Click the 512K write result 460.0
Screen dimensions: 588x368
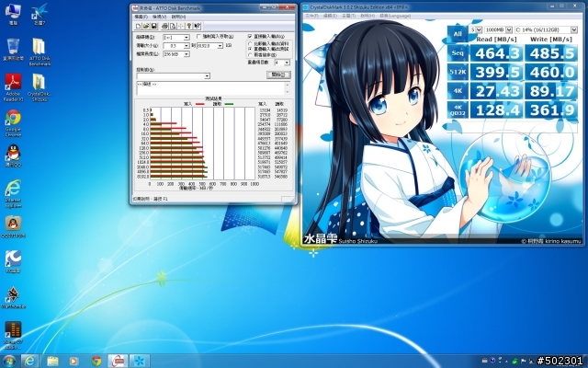click(551, 72)
